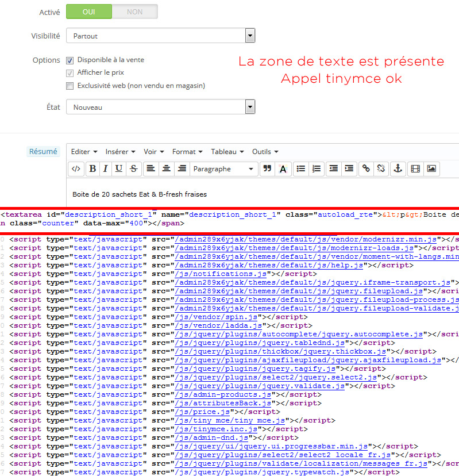
Task: Open the /js/vendor/ladda.js link
Action: coord(218,326)
